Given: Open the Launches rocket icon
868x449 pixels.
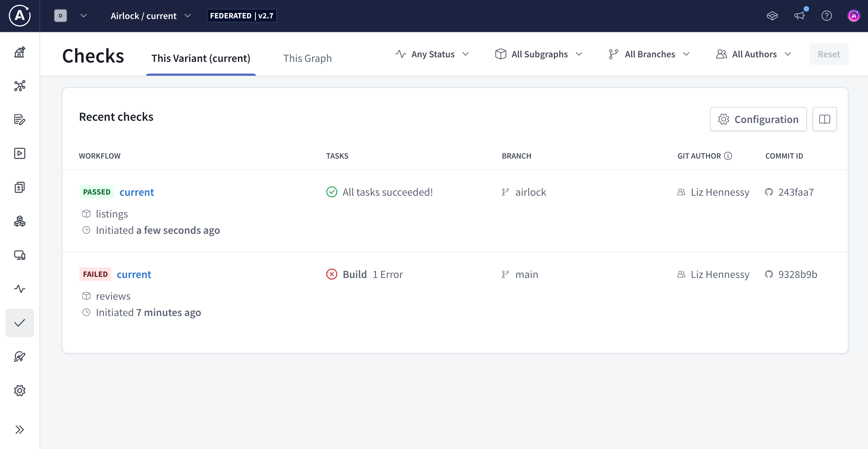Looking at the screenshot, I should 19,357.
